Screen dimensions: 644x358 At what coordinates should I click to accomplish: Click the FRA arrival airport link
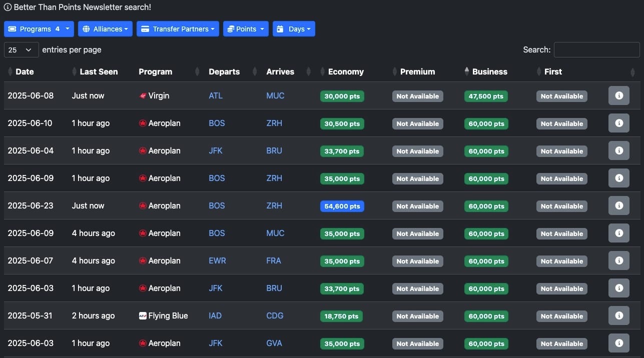tap(274, 260)
